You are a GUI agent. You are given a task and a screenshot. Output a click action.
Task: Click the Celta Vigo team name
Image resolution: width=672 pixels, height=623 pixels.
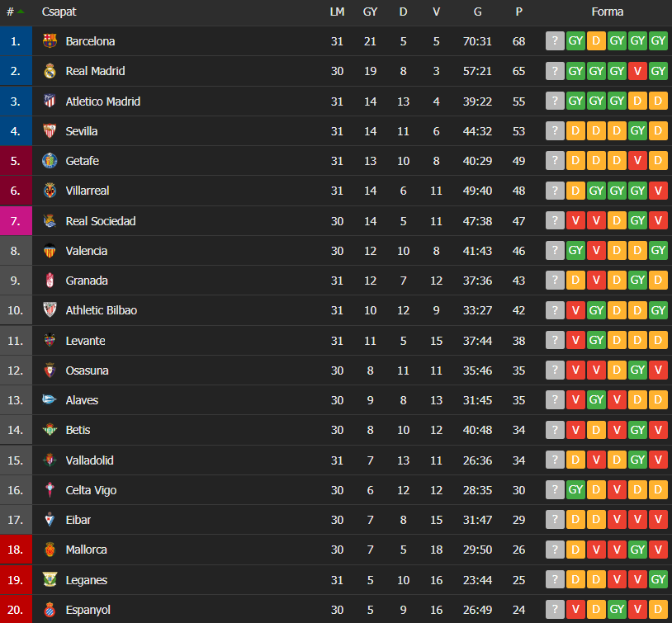pos(91,490)
